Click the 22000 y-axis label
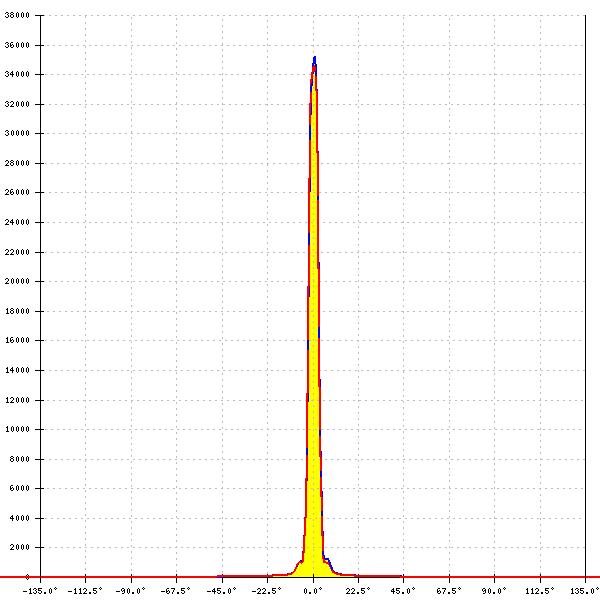Screen dimensions: 600x600 [17, 252]
